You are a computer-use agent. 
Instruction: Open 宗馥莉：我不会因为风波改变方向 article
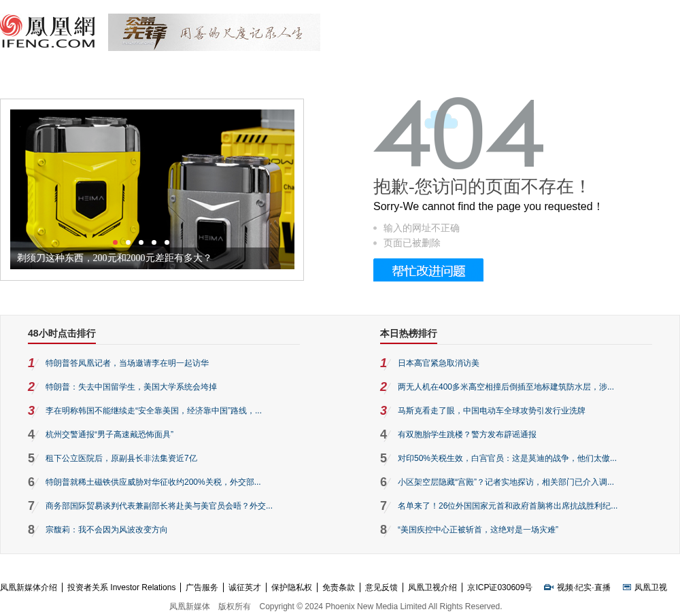point(106,530)
